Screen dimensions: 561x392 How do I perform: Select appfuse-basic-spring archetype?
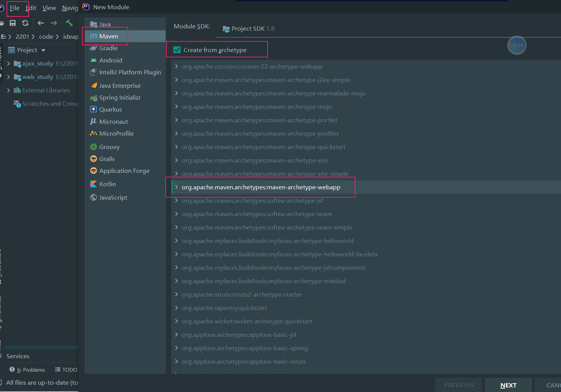point(245,348)
